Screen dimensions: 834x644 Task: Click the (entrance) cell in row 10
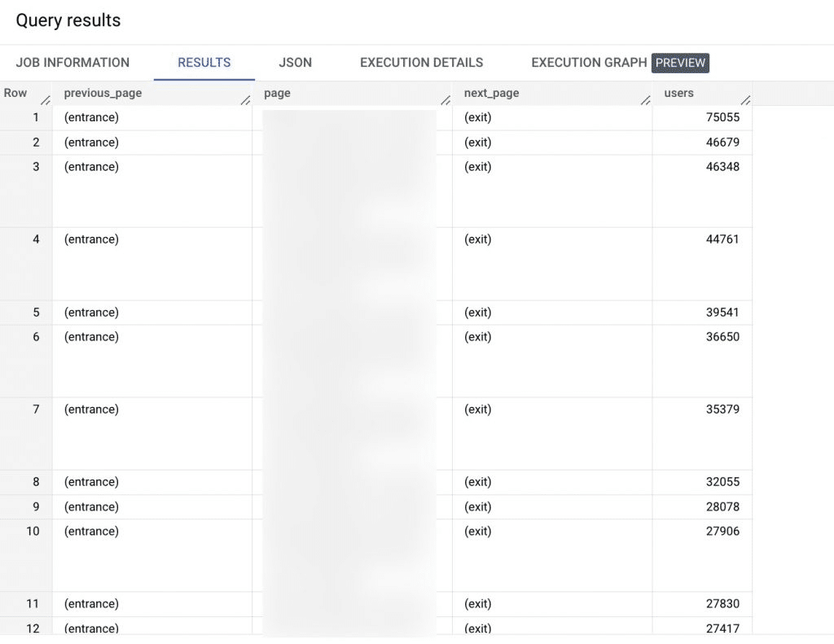pyautogui.click(x=152, y=555)
